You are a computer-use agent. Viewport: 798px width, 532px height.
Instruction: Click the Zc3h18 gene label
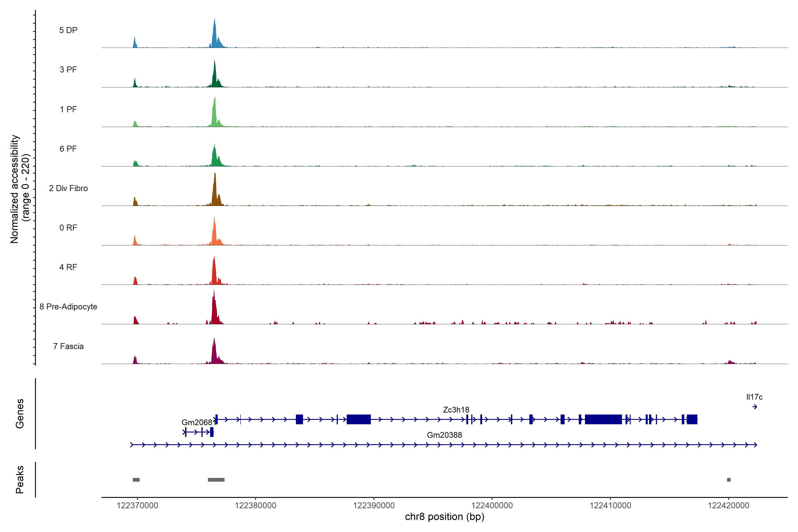[x=456, y=410]
